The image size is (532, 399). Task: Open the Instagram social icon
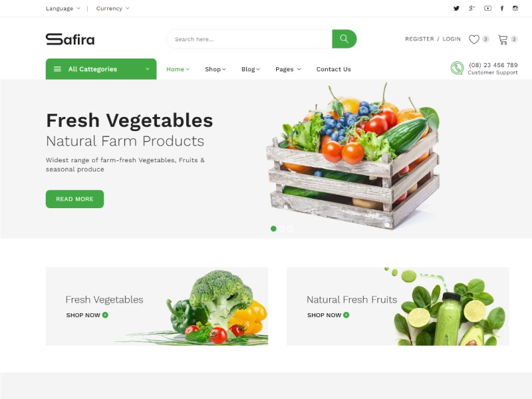pos(515,8)
